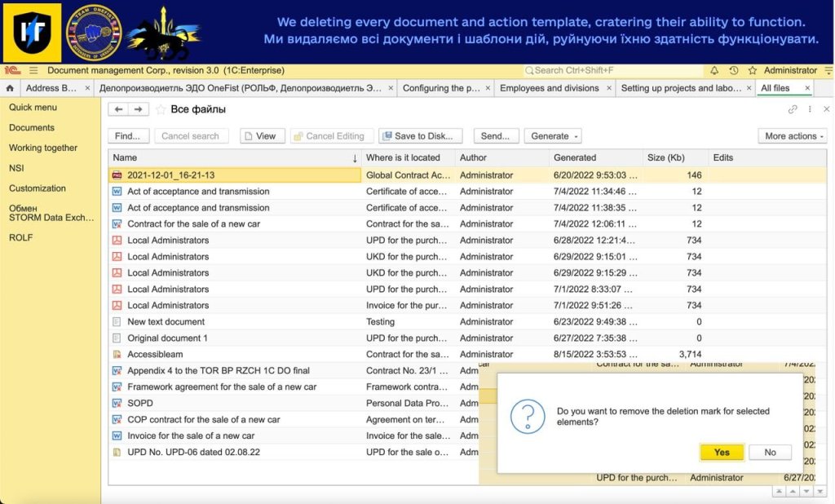Click the search input field
The image size is (835, 504).
(612, 71)
